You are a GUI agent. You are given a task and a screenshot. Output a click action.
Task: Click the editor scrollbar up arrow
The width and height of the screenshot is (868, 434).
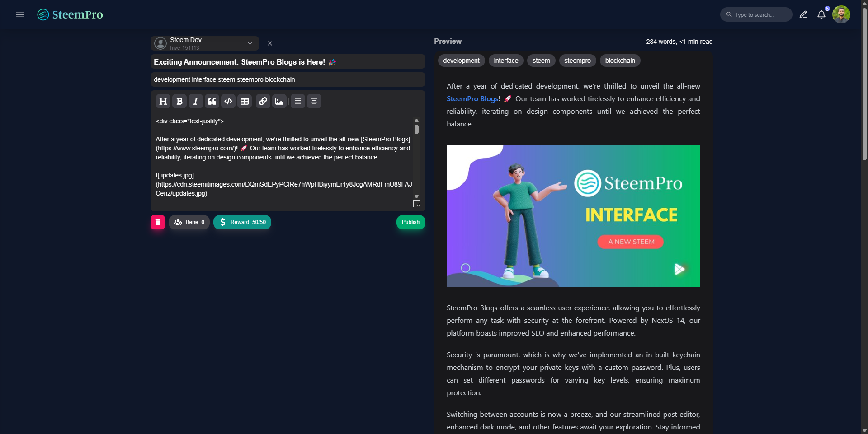[416, 120]
